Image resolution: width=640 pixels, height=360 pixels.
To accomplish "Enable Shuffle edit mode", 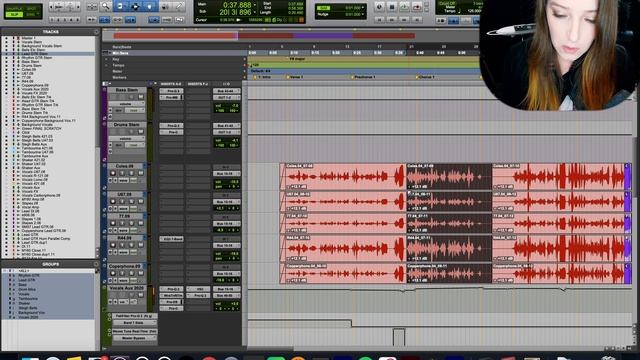I will [15, 8].
